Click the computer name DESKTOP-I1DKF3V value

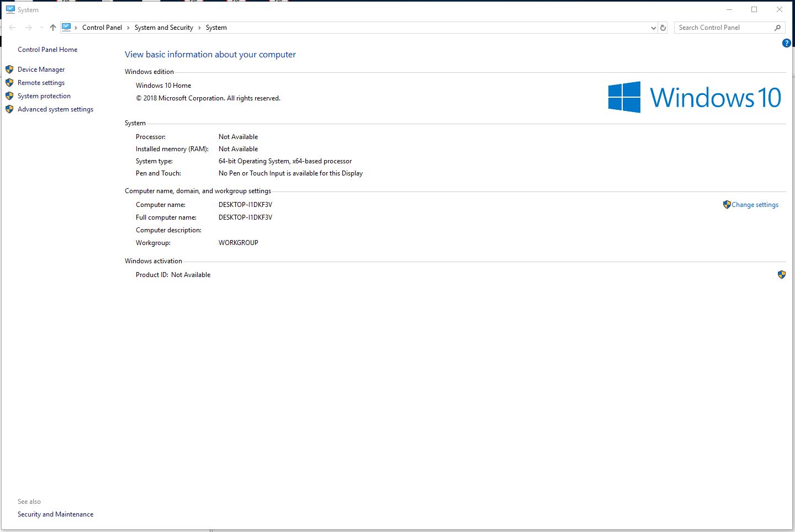(x=246, y=205)
